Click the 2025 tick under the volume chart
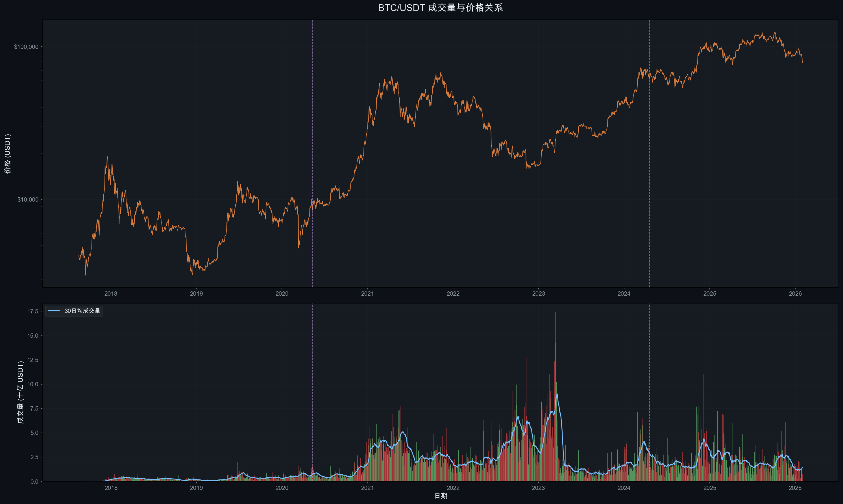843x504 pixels. [x=709, y=488]
